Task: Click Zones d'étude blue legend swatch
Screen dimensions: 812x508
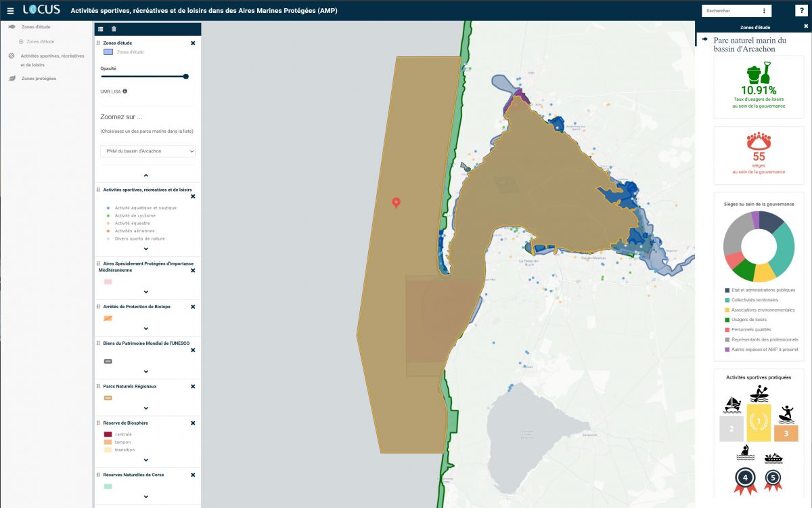Action: click(x=108, y=51)
